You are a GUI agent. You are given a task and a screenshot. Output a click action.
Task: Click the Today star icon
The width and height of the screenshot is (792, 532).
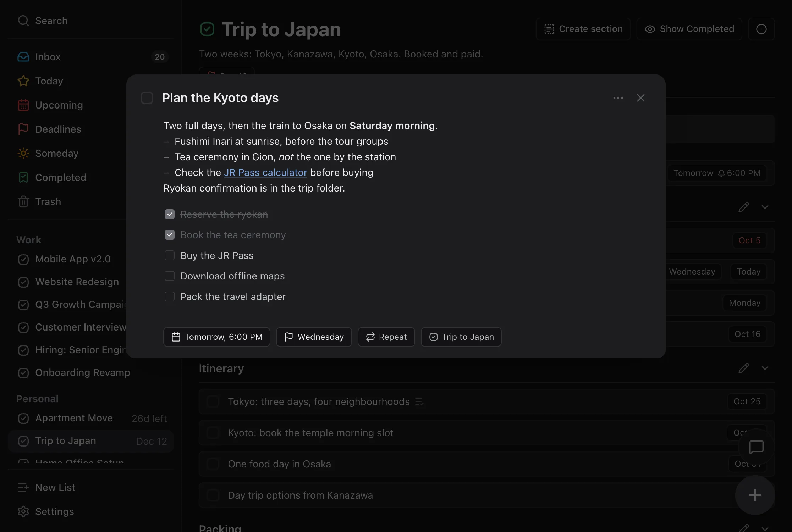(x=23, y=81)
